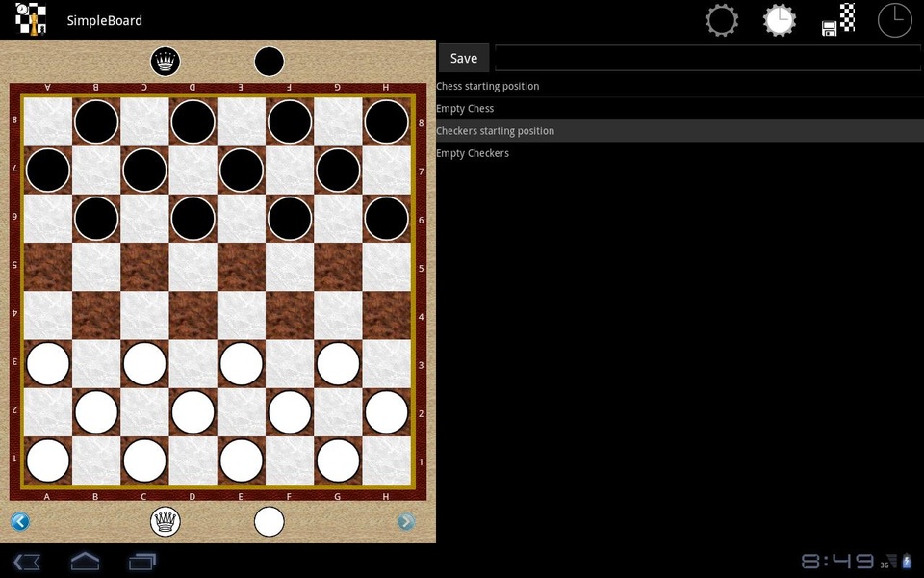
Task: Select white checker on square E1
Action: [241, 460]
